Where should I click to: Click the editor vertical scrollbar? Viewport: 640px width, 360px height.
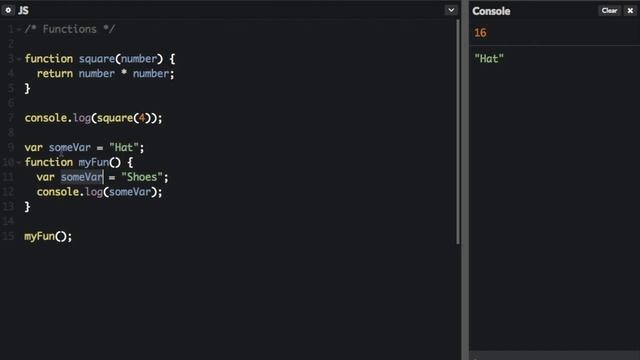click(458, 133)
